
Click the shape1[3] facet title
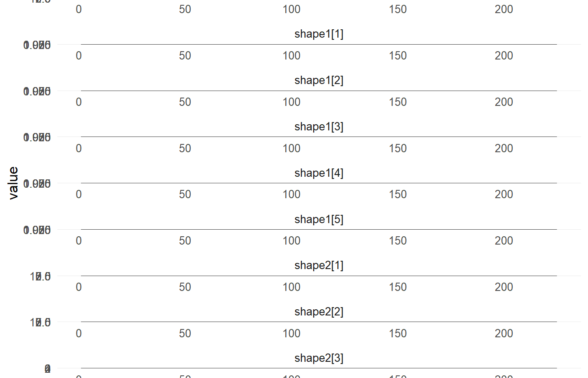point(318,127)
